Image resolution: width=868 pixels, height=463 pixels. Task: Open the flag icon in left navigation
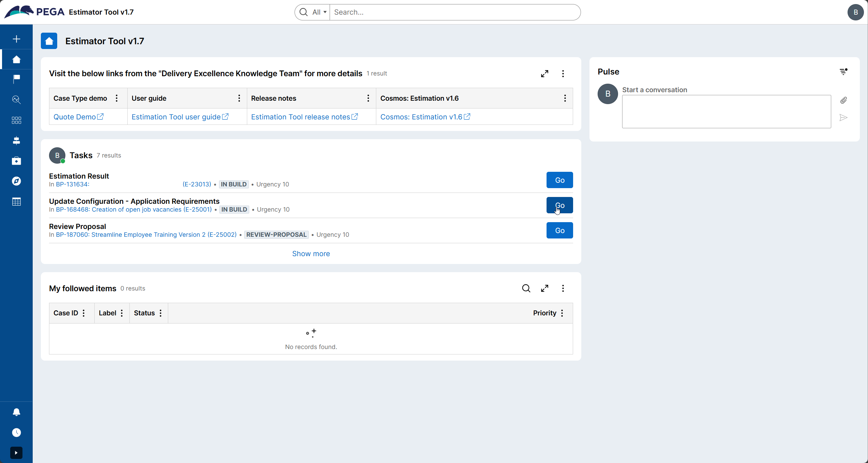tap(16, 79)
